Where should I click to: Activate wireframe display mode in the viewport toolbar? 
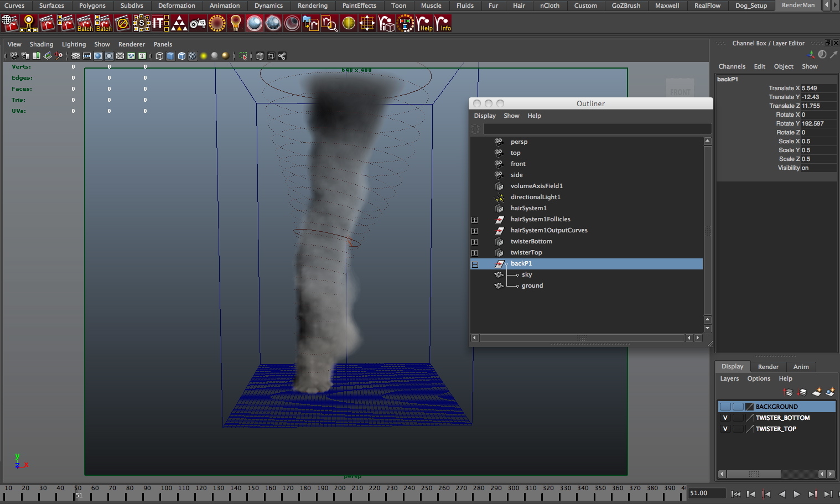159,56
